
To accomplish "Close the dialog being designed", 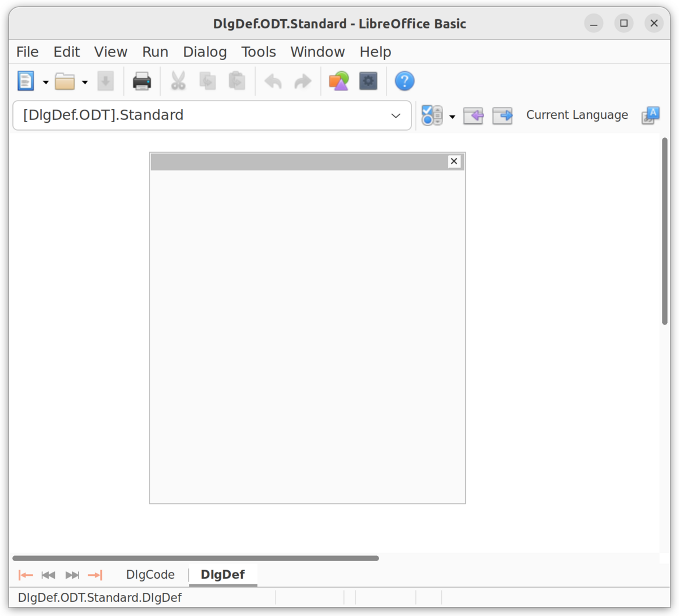I will pyautogui.click(x=453, y=161).
